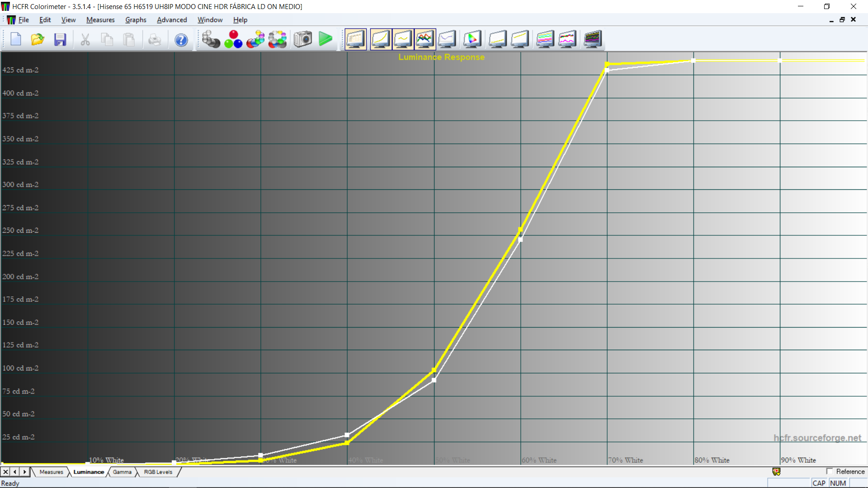
Task: Click the gray scale measurement icon
Action: pyautogui.click(x=211, y=39)
